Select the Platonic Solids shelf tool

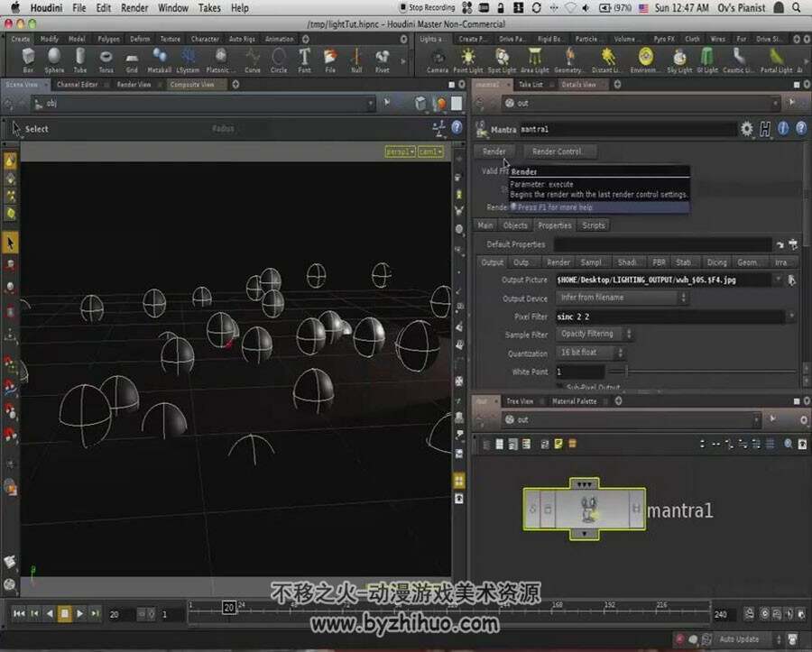coord(221,60)
